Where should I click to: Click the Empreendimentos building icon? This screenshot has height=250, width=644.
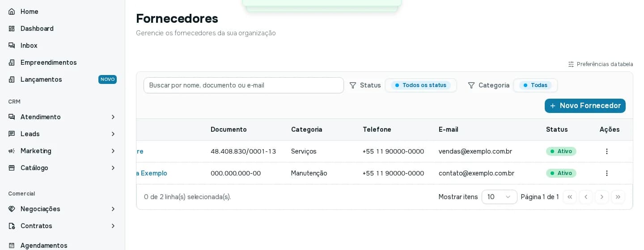click(12, 62)
